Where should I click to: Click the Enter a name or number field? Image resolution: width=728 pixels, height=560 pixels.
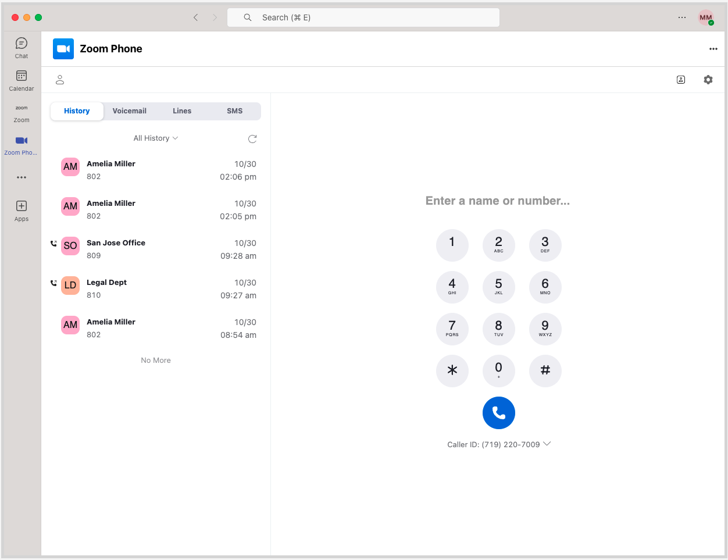click(498, 201)
